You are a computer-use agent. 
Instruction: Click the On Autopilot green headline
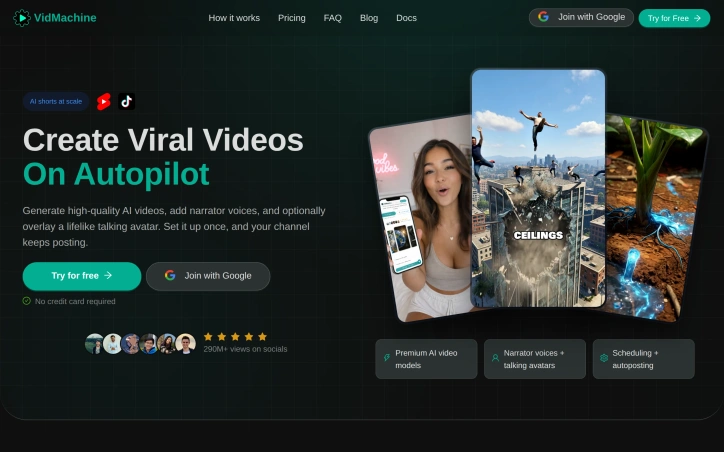pyautogui.click(x=116, y=175)
